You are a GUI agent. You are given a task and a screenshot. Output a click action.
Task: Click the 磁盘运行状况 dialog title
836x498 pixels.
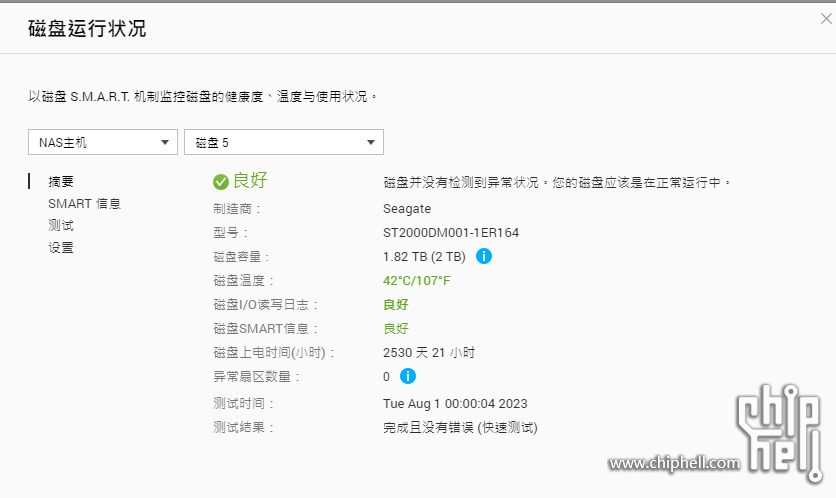(x=87, y=28)
